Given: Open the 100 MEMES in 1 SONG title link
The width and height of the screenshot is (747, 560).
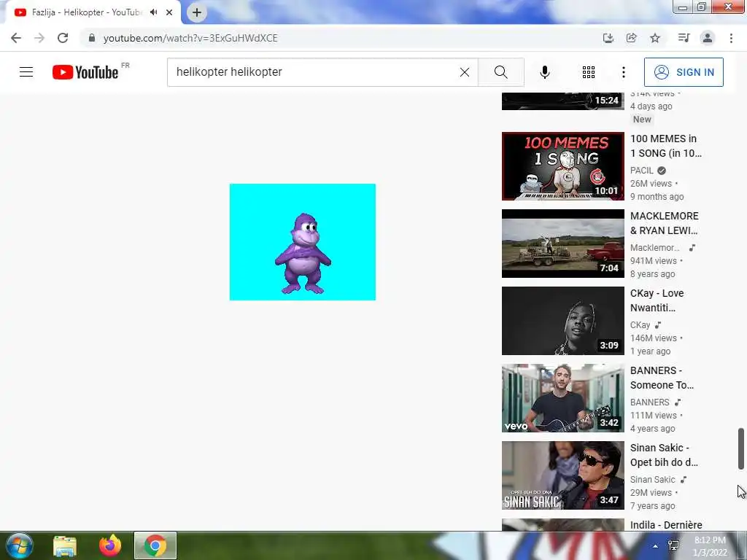Looking at the screenshot, I should (x=665, y=146).
